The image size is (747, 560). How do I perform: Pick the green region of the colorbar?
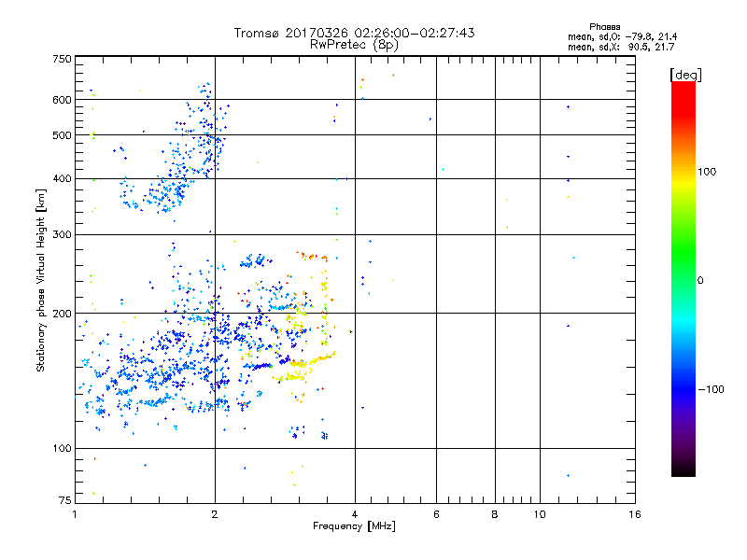683,266
